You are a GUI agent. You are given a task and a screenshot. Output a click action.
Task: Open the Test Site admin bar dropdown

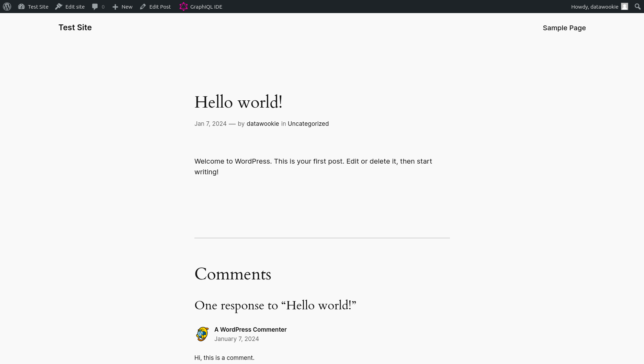coord(33,7)
